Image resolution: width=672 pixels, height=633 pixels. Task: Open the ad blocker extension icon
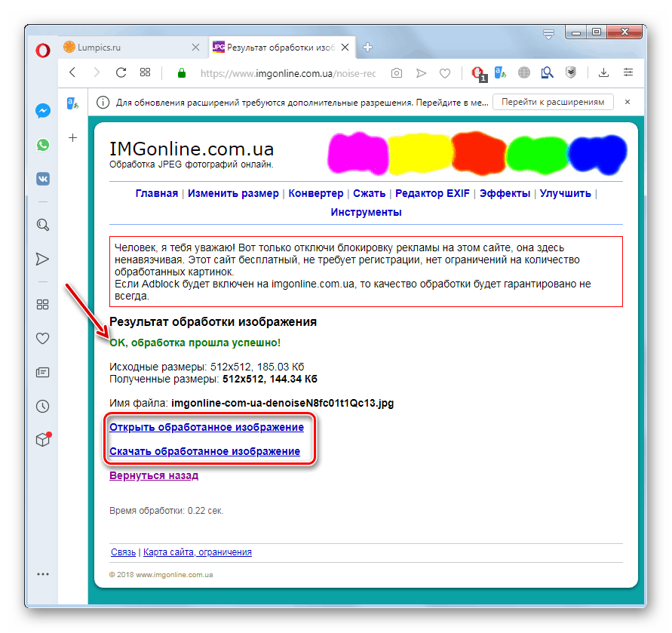478,73
